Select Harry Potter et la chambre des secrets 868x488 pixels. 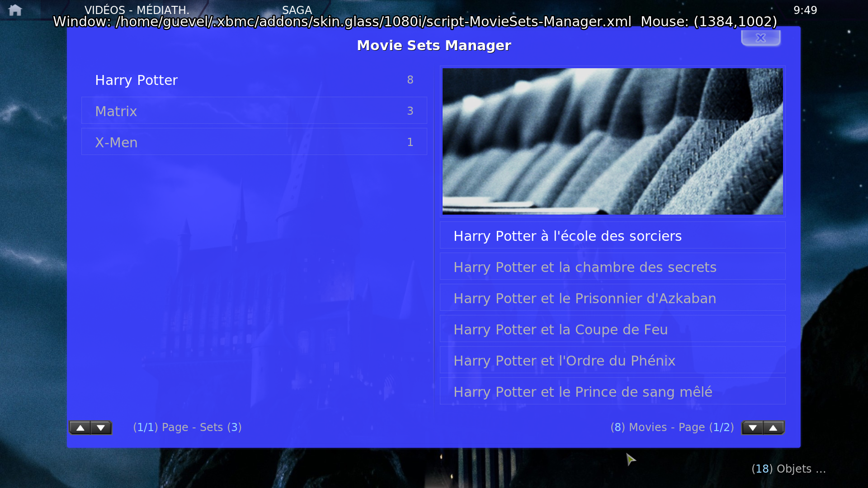coord(613,267)
